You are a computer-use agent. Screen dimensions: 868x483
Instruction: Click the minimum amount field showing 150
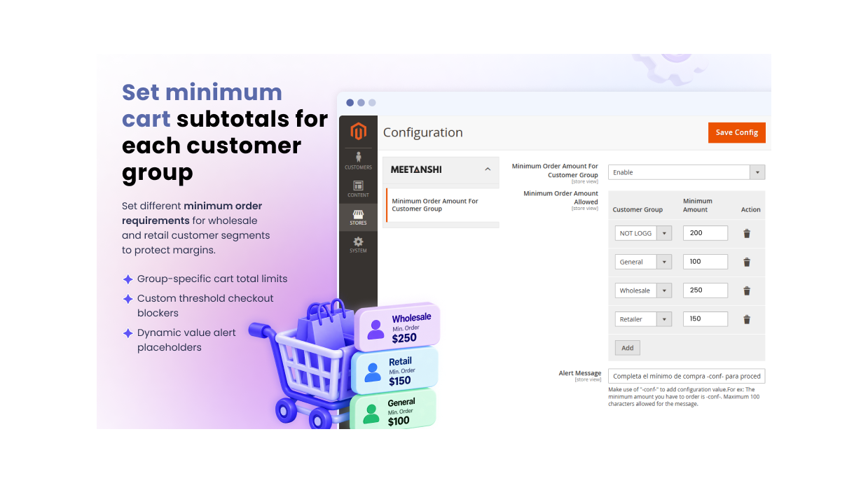(705, 319)
